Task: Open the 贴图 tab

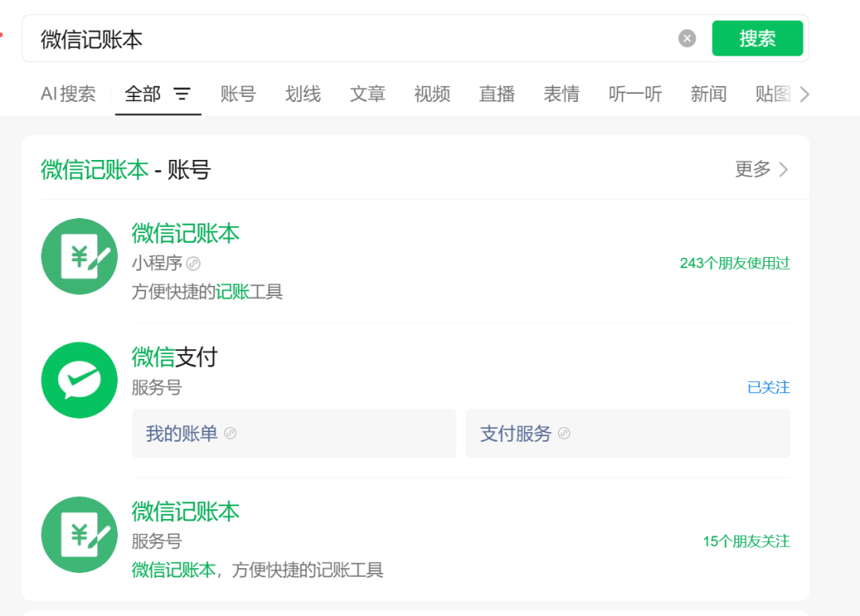Action: pyautogui.click(x=772, y=94)
